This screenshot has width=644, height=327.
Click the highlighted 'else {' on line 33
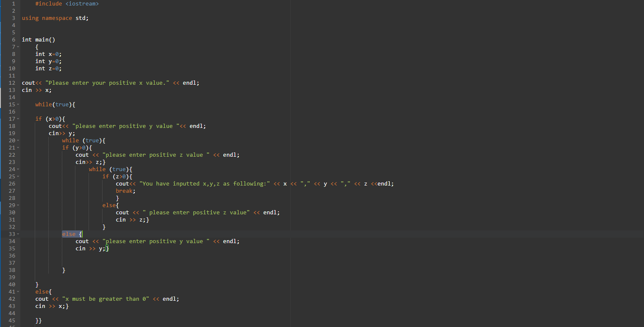(72, 234)
